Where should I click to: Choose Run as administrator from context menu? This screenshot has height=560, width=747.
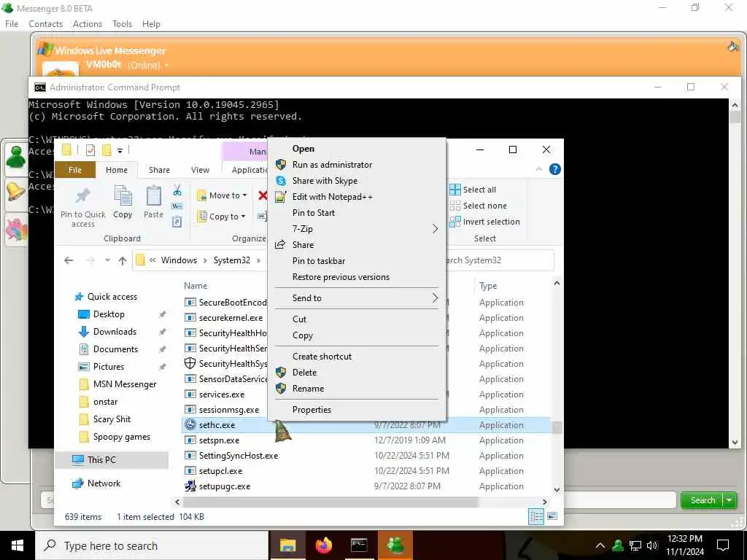[x=356, y=165]
